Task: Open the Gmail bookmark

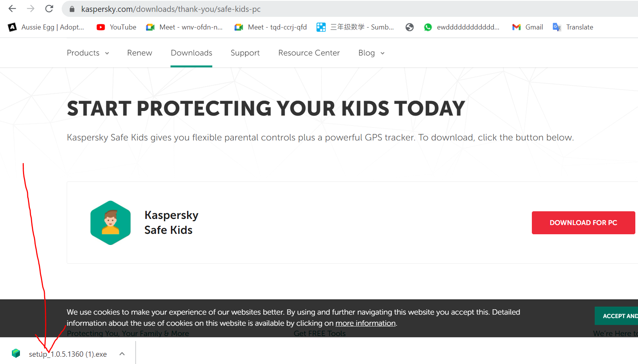Action: coord(528,27)
